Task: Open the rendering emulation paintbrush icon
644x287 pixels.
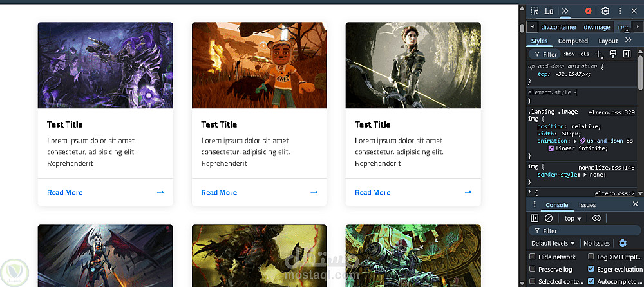Action: click(x=613, y=54)
